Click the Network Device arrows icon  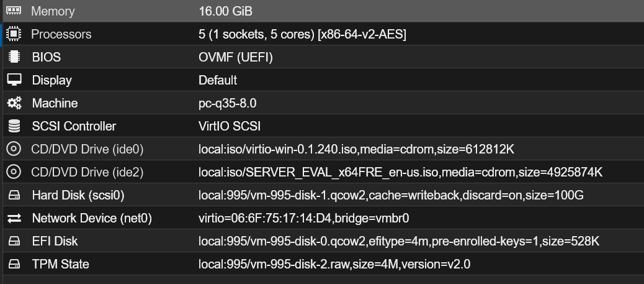[14, 218]
